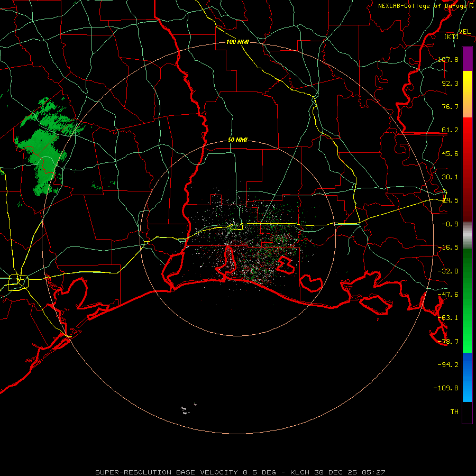Image resolution: width=476 pixels, height=476 pixels.
Task: Select the -94.2 scale value
Action: pyautogui.click(x=448, y=364)
